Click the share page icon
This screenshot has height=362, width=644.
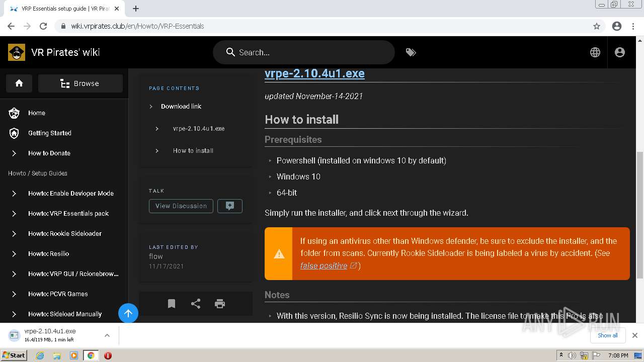point(196,304)
